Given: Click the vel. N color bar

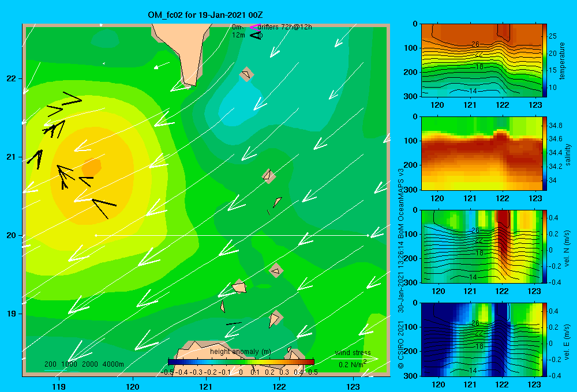Looking at the screenshot, I should pos(544,246).
